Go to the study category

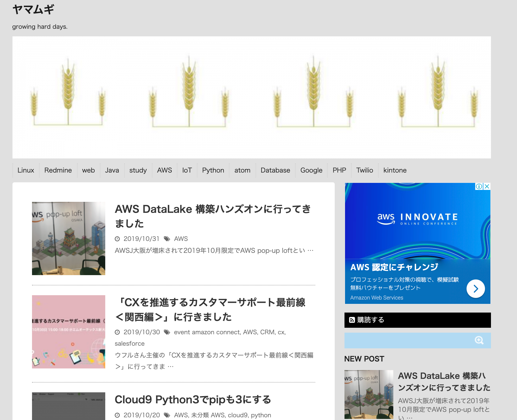pyautogui.click(x=138, y=170)
